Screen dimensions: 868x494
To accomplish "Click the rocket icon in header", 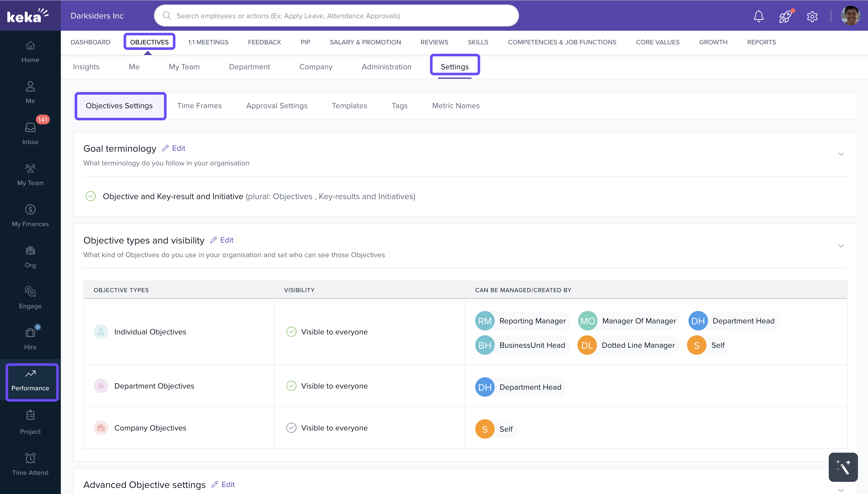I will [785, 16].
